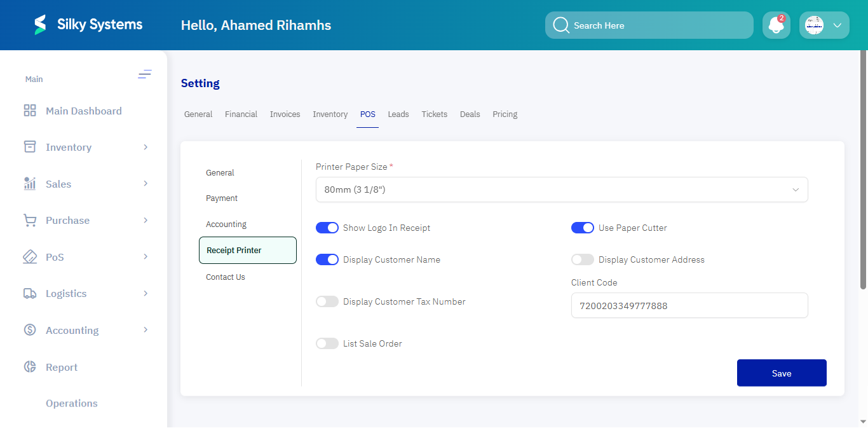Screen dimensions: 868x428
Task: Open the notifications bell icon
Action: click(776, 25)
